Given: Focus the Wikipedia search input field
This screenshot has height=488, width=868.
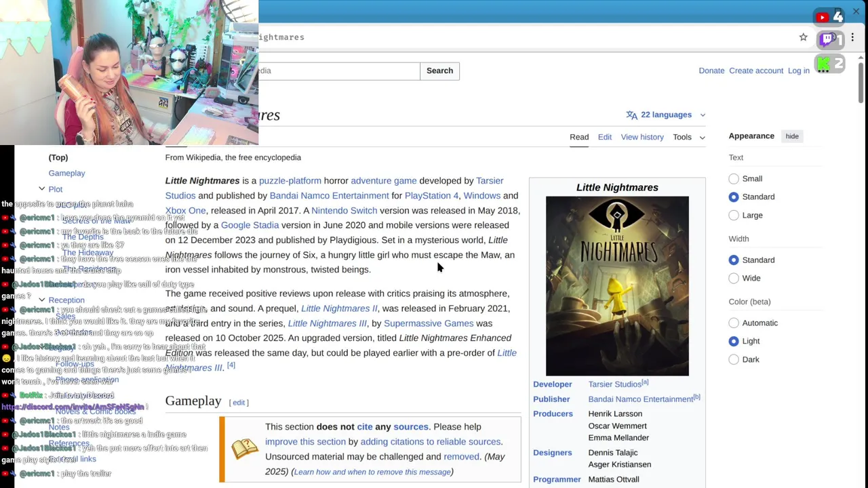Looking at the screenshot, I should click(x=339, y=70).
